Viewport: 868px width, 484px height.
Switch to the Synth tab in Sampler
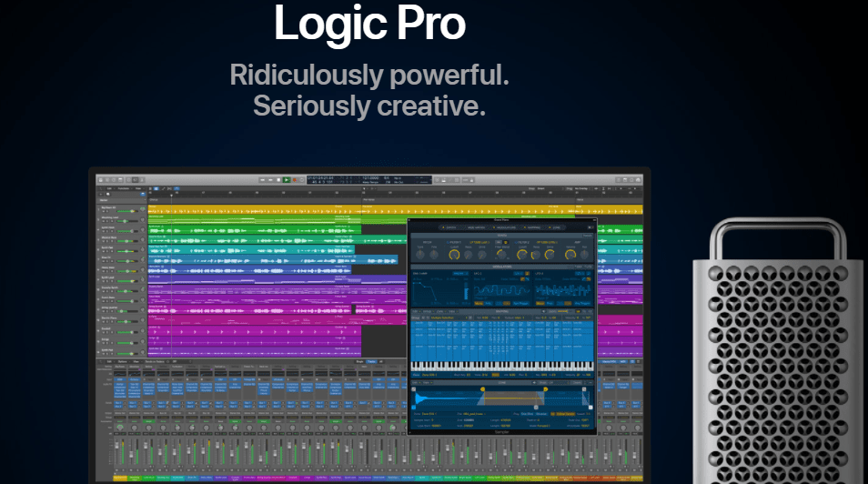coord(449,227)
